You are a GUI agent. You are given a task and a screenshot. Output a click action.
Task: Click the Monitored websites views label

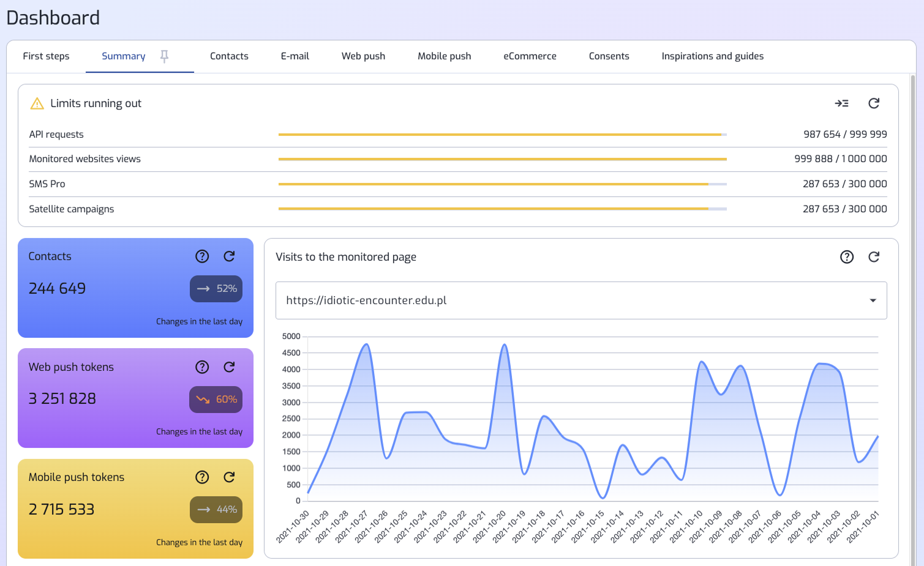(85, 159)
